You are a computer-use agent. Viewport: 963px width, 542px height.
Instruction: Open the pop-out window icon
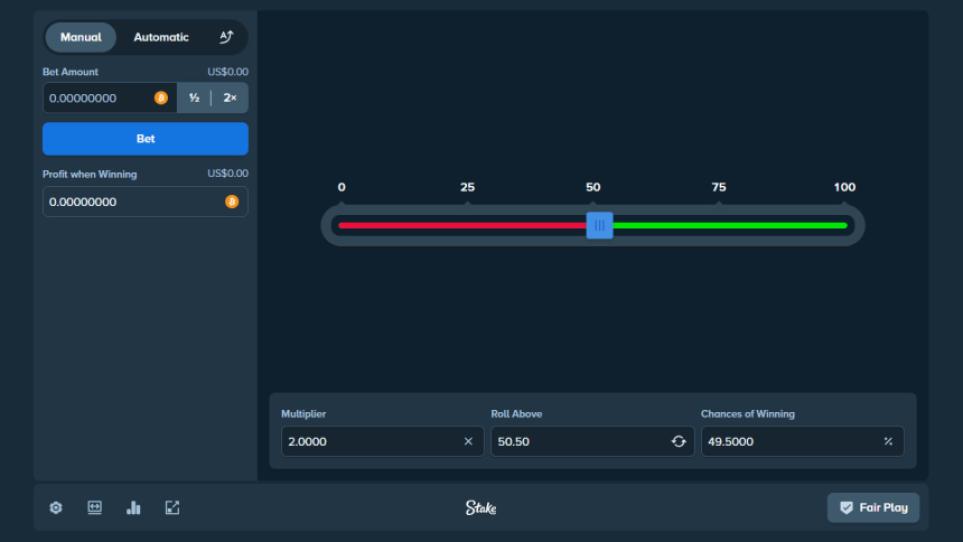click(172, 508)
